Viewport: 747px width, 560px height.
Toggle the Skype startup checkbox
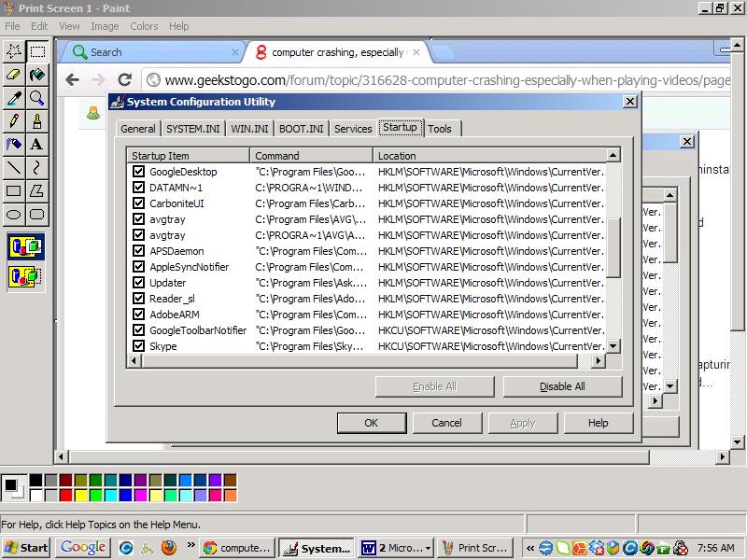[138, 345]
